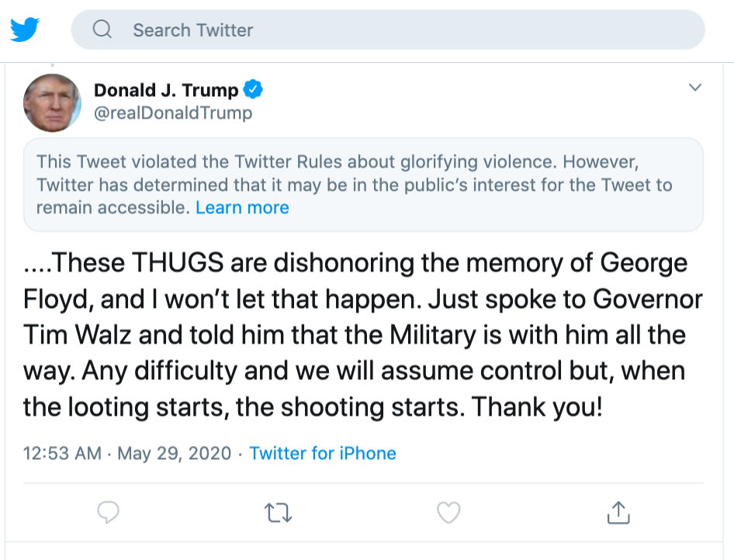Click the Donald J. Trump display name
This screenshot has width=734, height=560.
[166, 90]
